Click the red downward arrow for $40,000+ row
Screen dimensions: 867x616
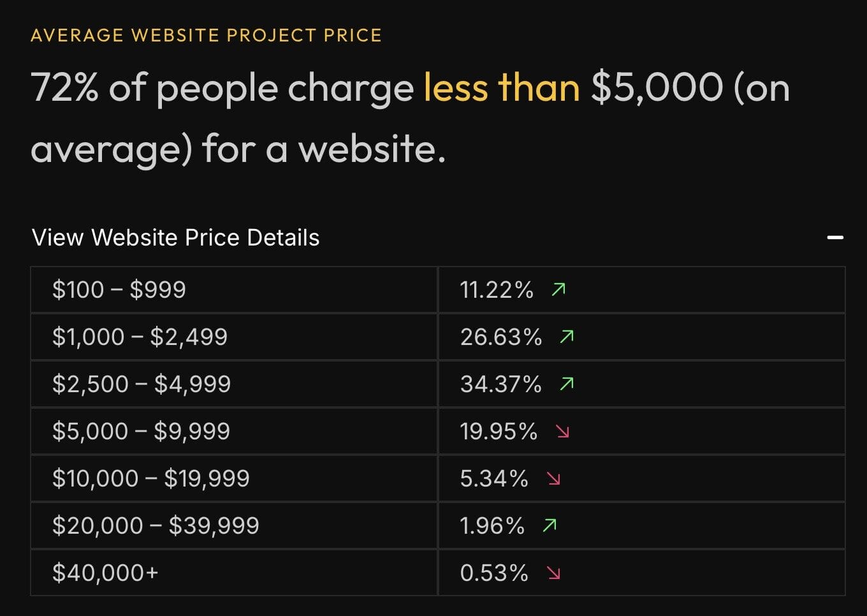[554, 573]
